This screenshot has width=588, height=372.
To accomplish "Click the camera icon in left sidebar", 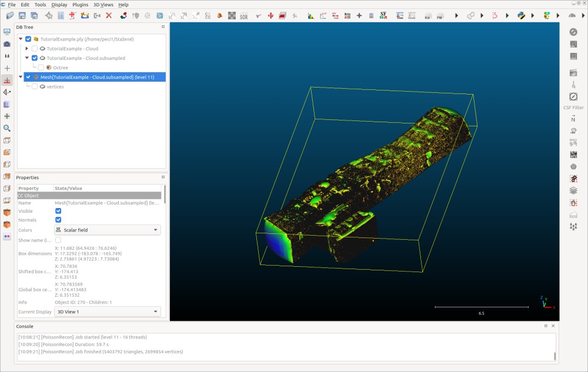I will click(x=6, y=44).
